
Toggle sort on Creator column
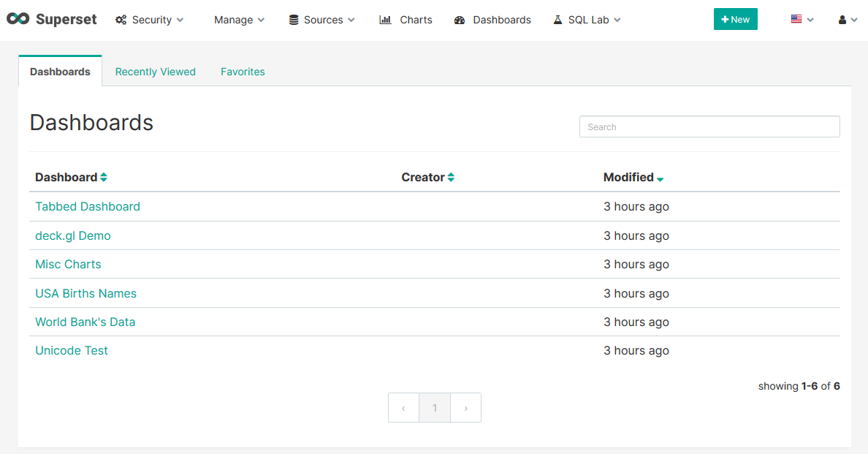coord(451,178)
